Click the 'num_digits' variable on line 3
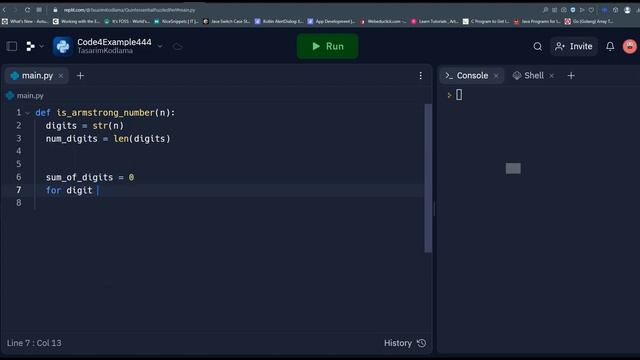Screen dimensions: 640x360 tap(71, 139)
